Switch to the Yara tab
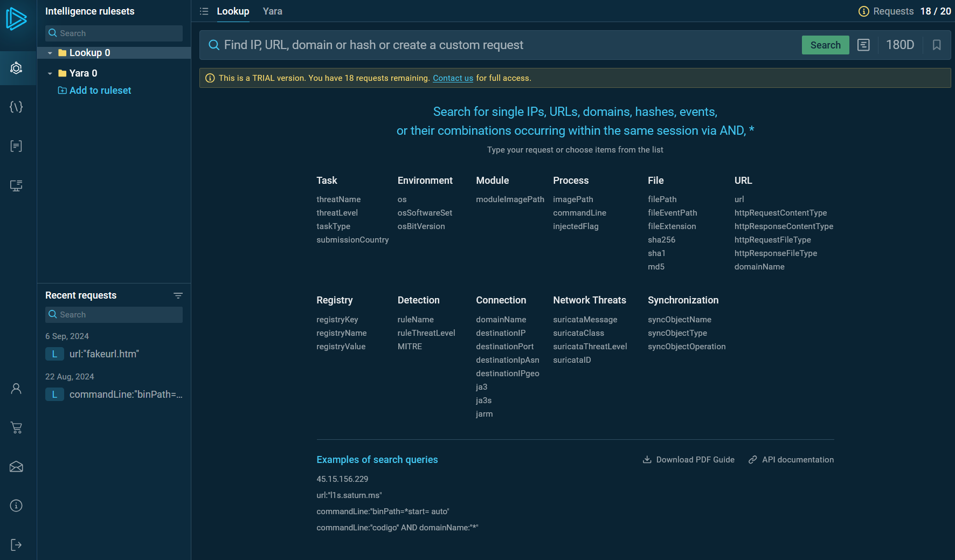The image size is (955, 560). [x=272, y=11]
